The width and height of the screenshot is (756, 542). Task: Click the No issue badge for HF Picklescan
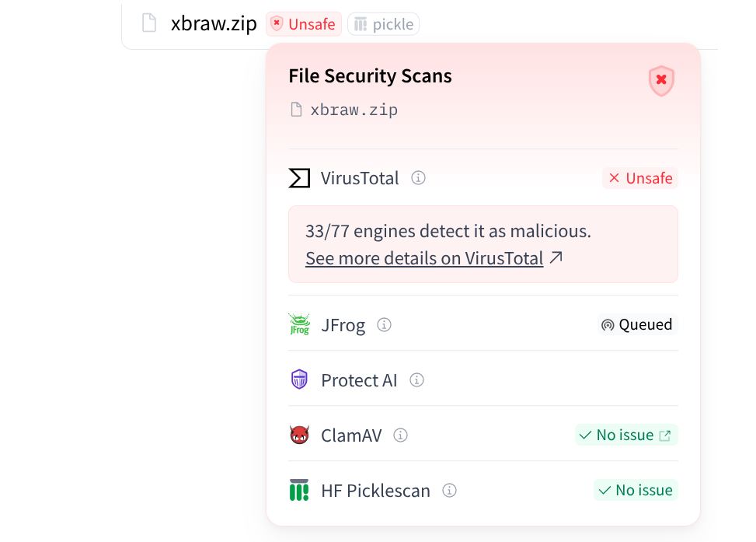click(x=636, y=490)
